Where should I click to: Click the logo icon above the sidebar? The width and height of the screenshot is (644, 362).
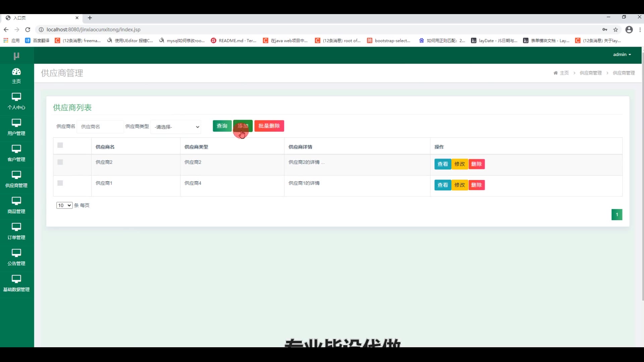pos(16,56)
